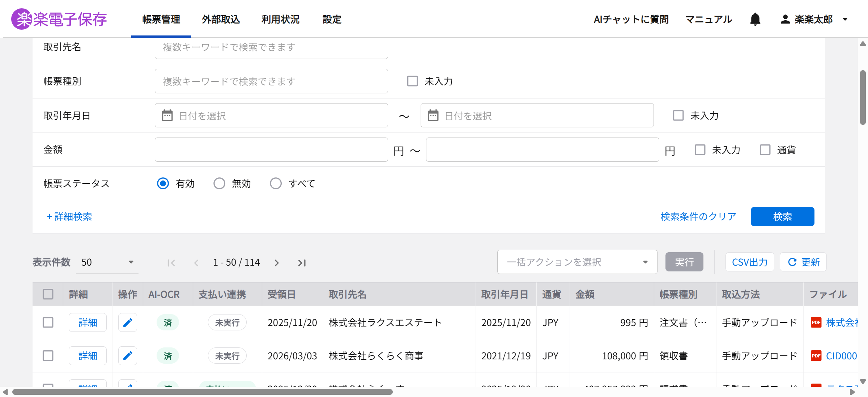This screenshot has width=868, height=397.
Task: Open the 楽楽太郎 user menu
Action: pos(814,19)
